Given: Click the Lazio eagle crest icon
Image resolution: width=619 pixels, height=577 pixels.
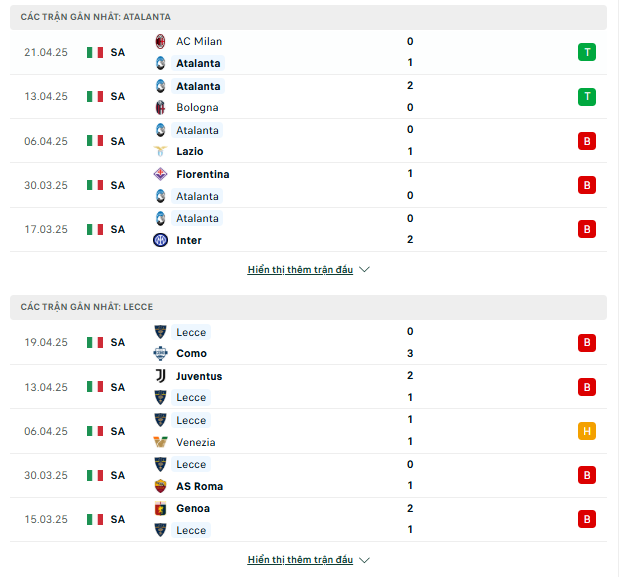Looking at the screenshot, I should (x=160, y=151).
